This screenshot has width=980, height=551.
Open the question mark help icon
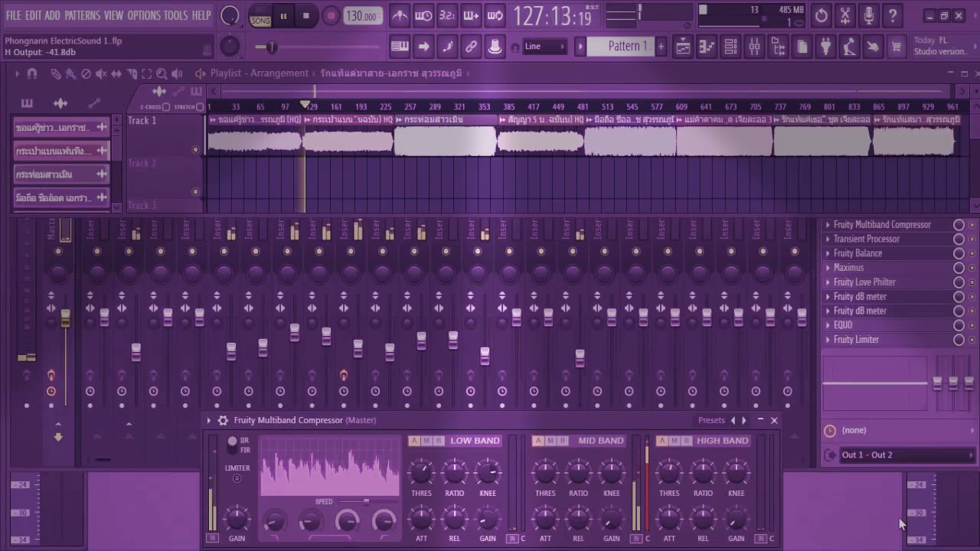pos(893,15)
